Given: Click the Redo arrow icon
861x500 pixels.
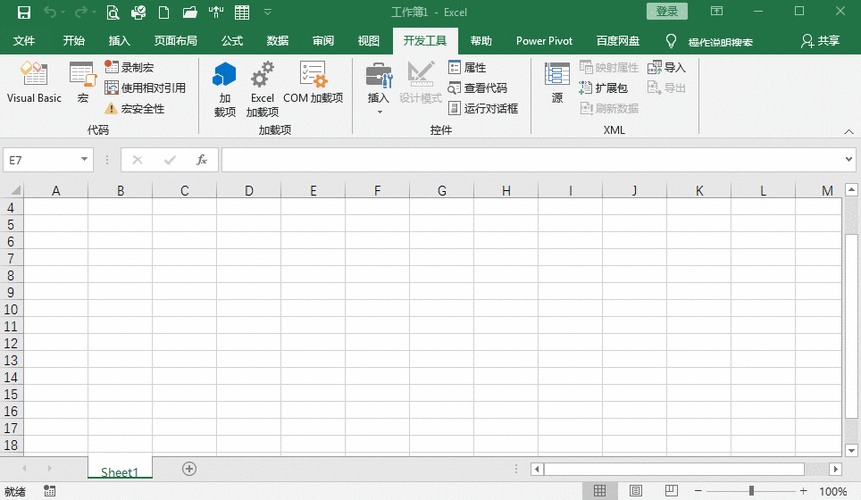Looking at the screenshot, I should click(81, 12).
